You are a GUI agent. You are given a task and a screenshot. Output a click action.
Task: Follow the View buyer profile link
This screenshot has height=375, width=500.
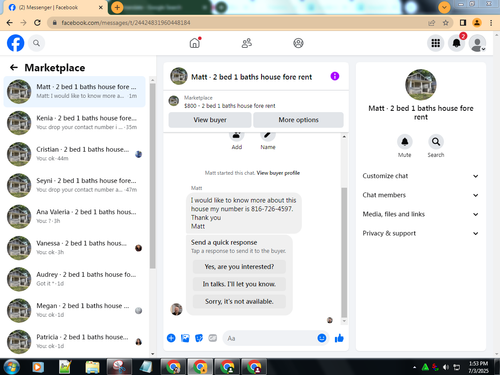pyautogui.click(x=278, y=173)
